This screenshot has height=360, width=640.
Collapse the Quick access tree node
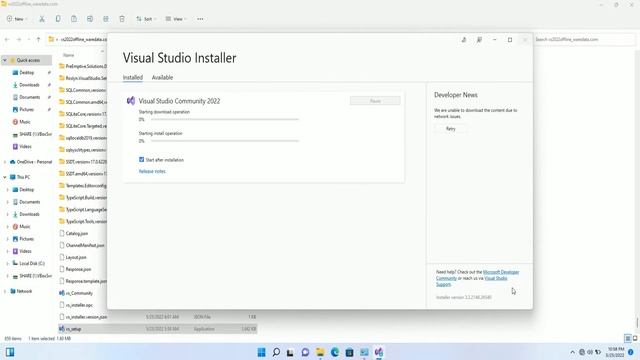[x=5, y=60]
